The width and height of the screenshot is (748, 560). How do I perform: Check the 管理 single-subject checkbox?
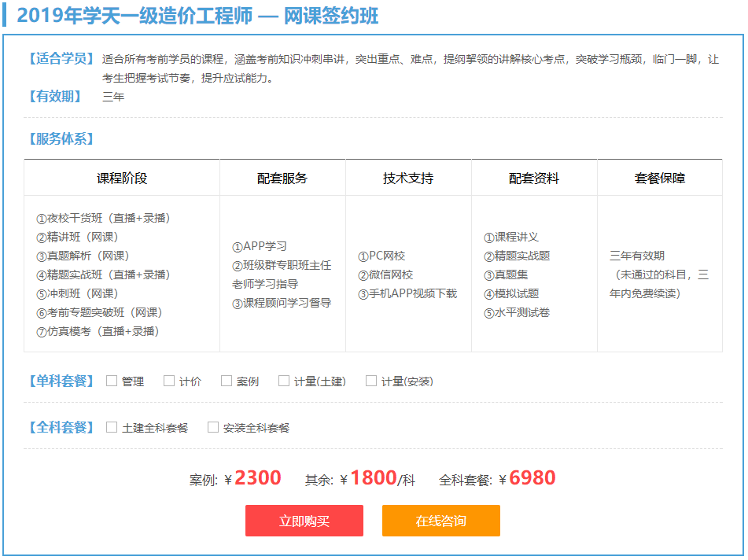click(112, 380)
